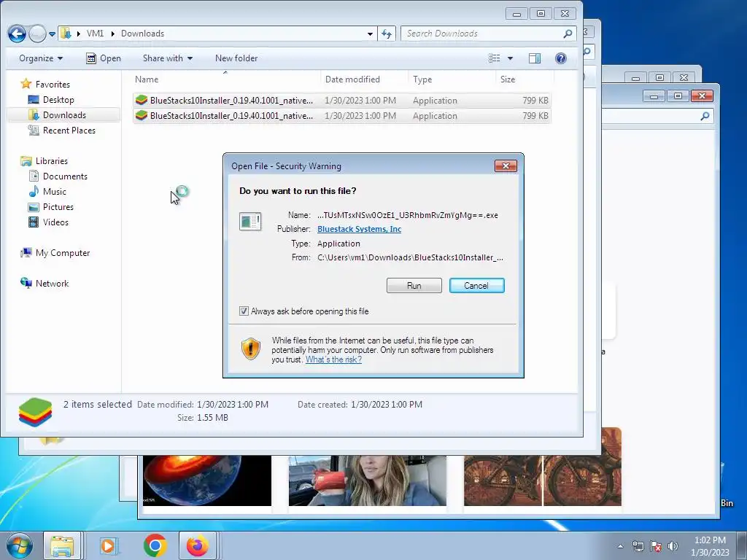Sort files by Name column
The image size is (747, 560).
(x=225, y=79)
